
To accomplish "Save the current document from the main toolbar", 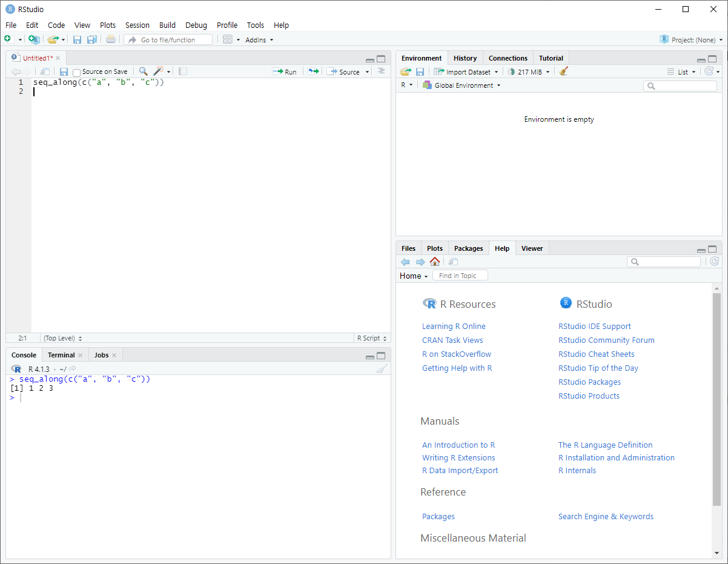I will coord(77,39).
